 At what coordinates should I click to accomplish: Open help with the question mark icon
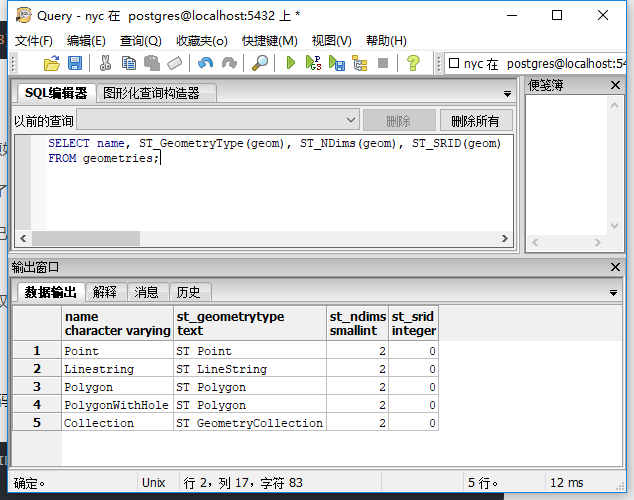413,63
